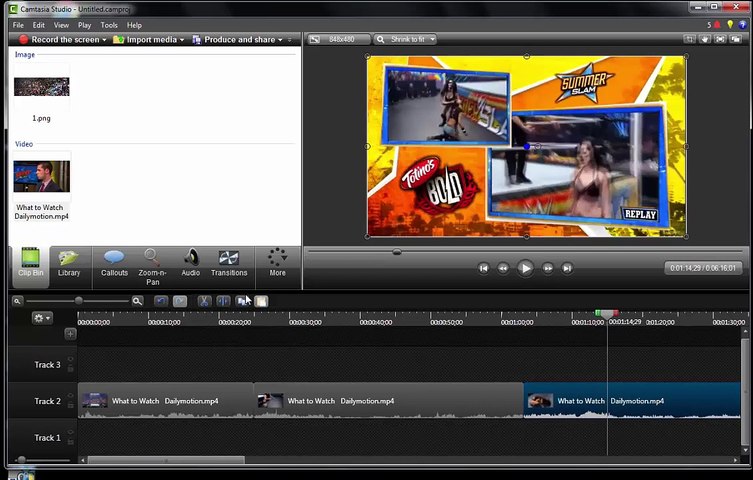
Task: Open the Help menu
Action: pos(134,25)
